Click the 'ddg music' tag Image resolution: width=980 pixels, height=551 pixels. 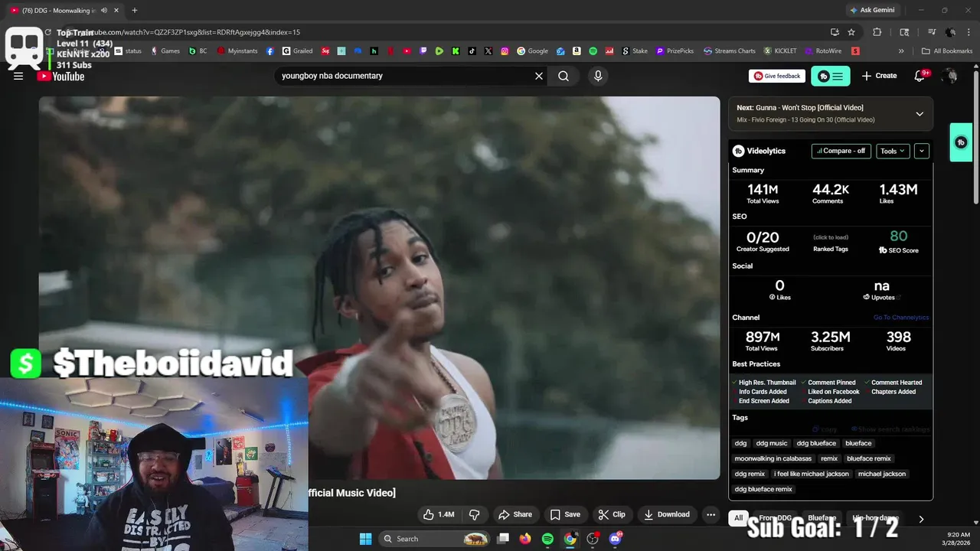tap(771, 443)
